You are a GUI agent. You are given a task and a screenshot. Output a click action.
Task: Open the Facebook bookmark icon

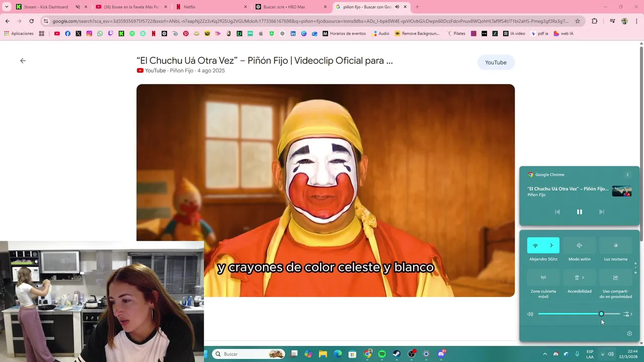click(68, 34)
